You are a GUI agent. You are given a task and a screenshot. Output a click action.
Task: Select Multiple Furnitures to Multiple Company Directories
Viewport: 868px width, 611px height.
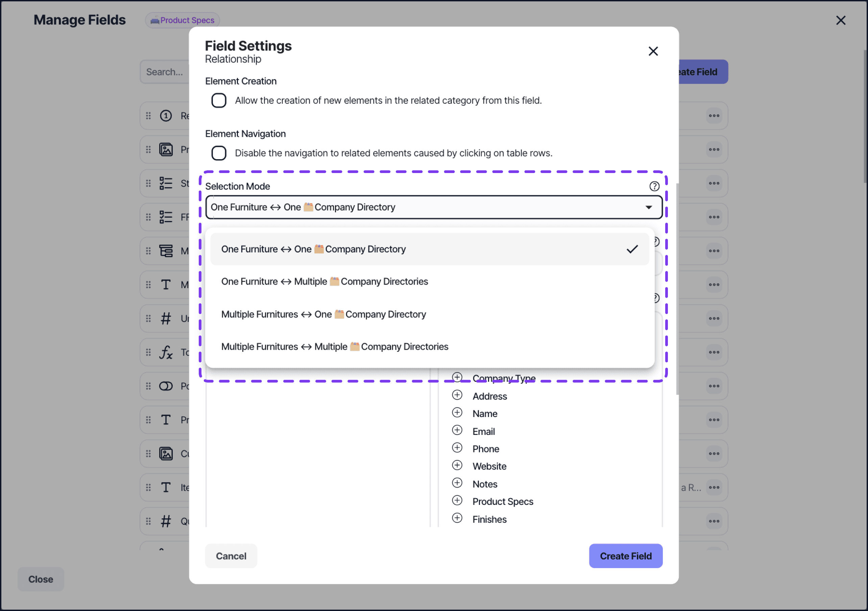click(x=335, y=347)
